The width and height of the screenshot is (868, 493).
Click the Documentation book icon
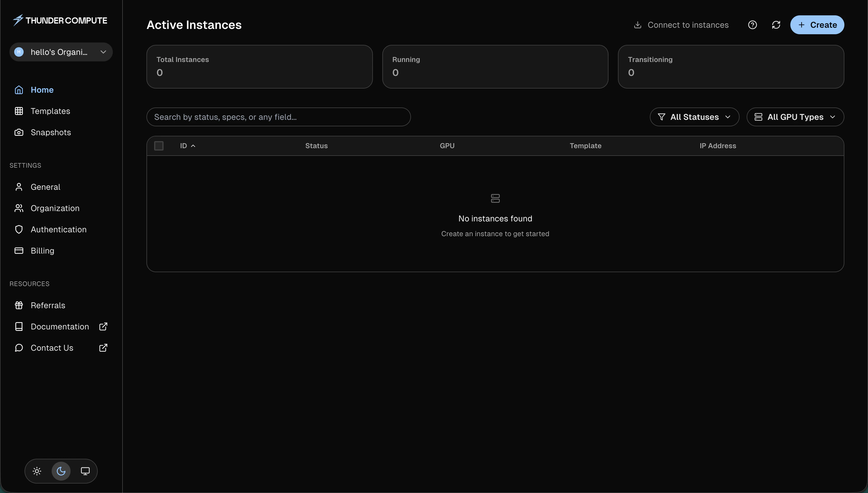(x=19, y=327)
